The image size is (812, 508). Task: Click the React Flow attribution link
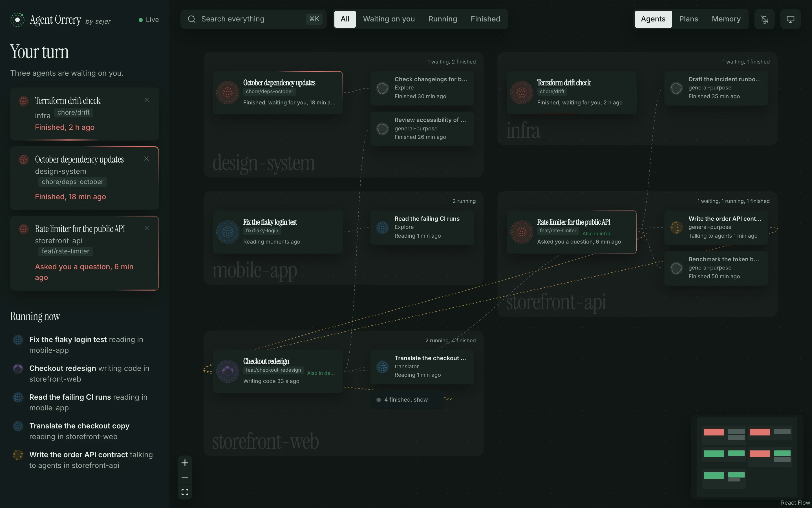[795, 503]
